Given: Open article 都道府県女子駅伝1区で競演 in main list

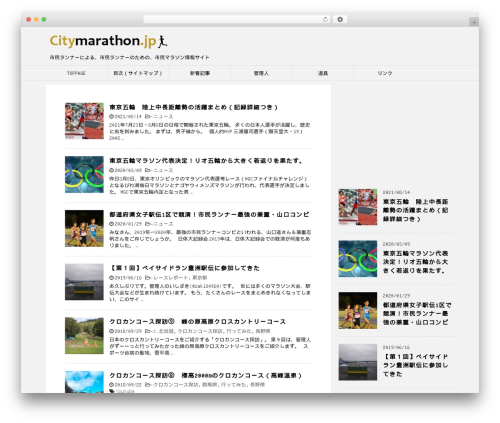Looking at the screenshot, I should coord(209,214).
